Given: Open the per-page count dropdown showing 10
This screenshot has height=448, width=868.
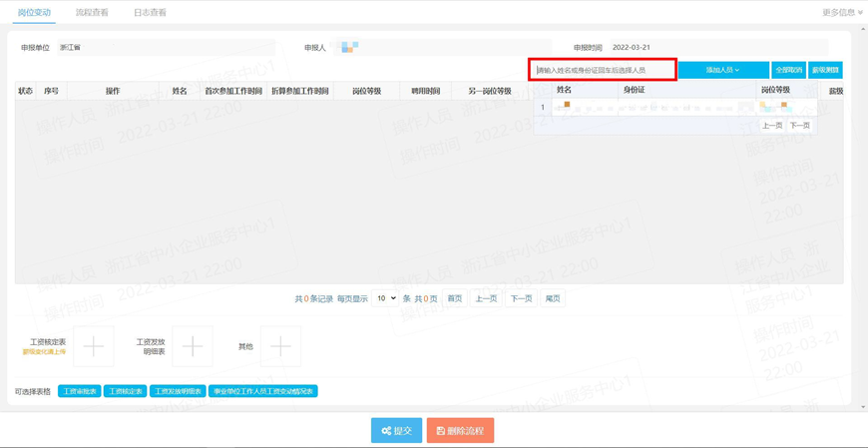Looking at the screenshot, I should coord(385,298).
